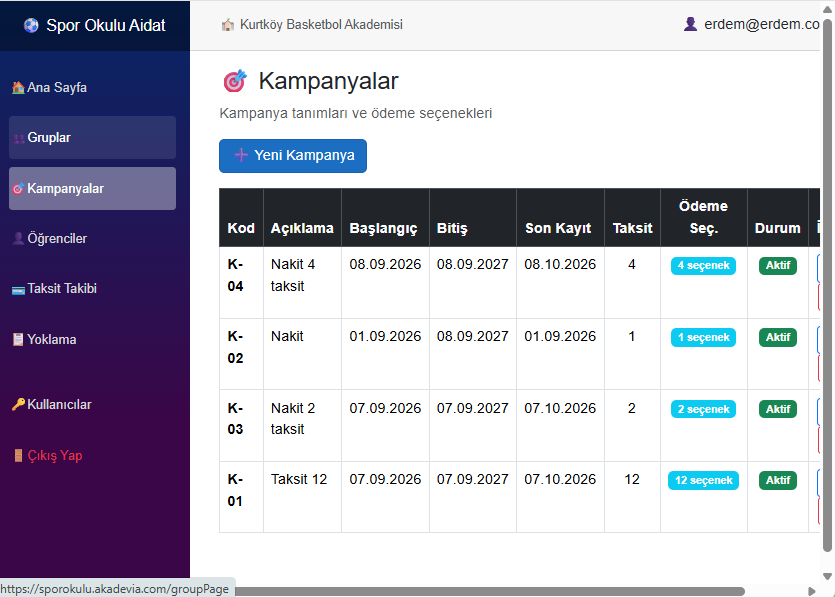Open Ana Sayfa from the sidebar
835x597 pixels.
[x=92, y=87]
